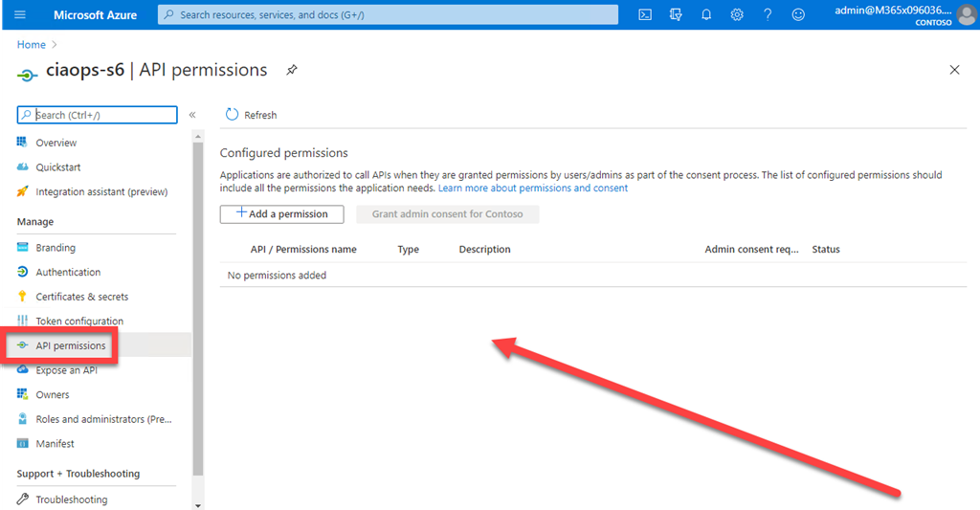Viewport: 980px width, 510px height.
Task: Follow Learn more about permissions link
Action: (533, 188)
